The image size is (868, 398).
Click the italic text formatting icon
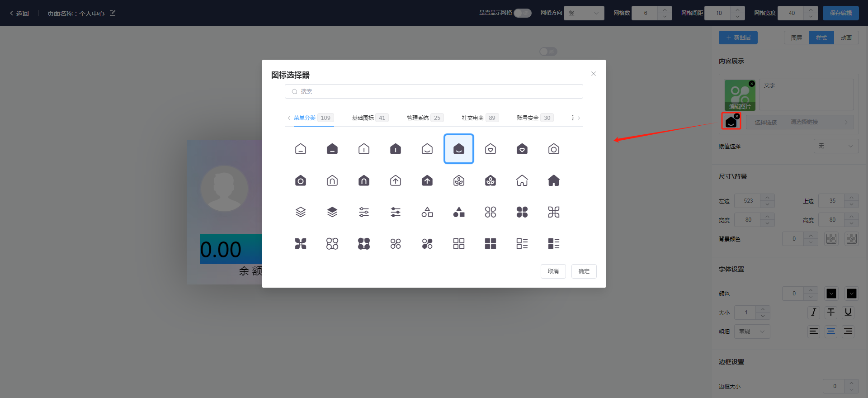[x=813, y=312]
